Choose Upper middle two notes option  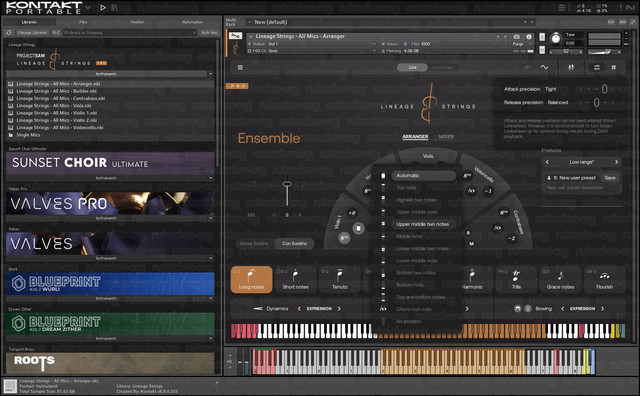pyautogui.click(x=423, y=224)
